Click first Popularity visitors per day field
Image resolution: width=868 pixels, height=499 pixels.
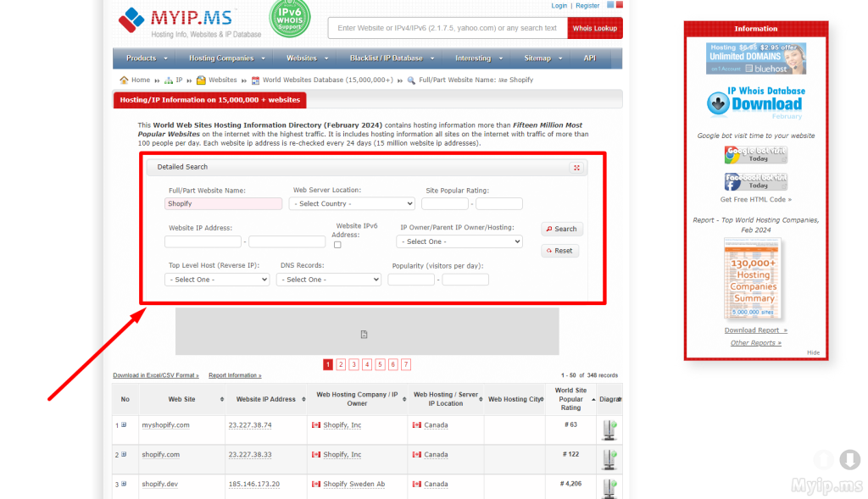tap(411, 280)
